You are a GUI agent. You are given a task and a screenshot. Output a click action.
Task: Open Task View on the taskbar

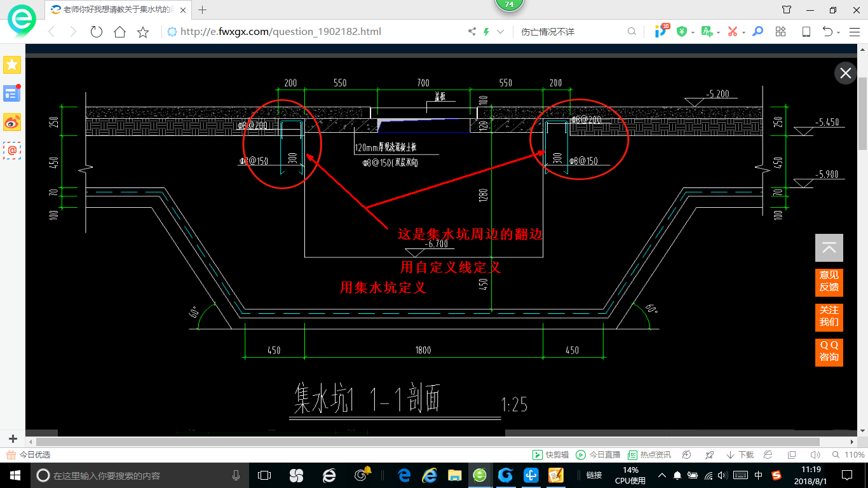tap(264, 475)
